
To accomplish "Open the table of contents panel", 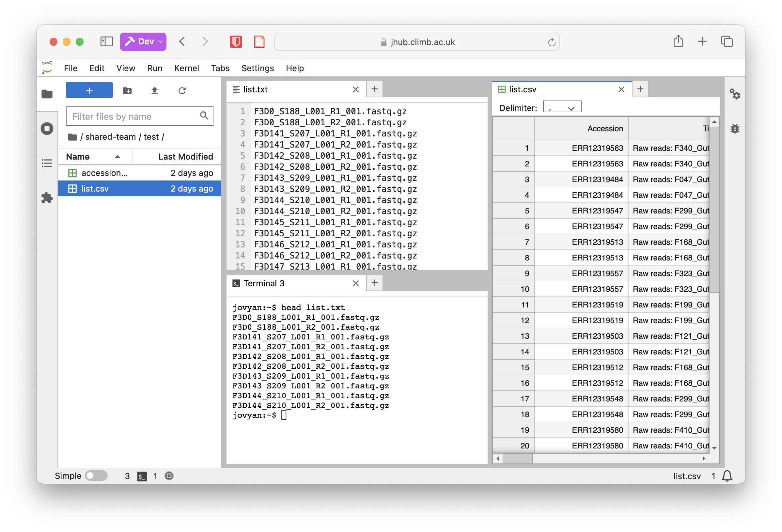I will point(47,164).
